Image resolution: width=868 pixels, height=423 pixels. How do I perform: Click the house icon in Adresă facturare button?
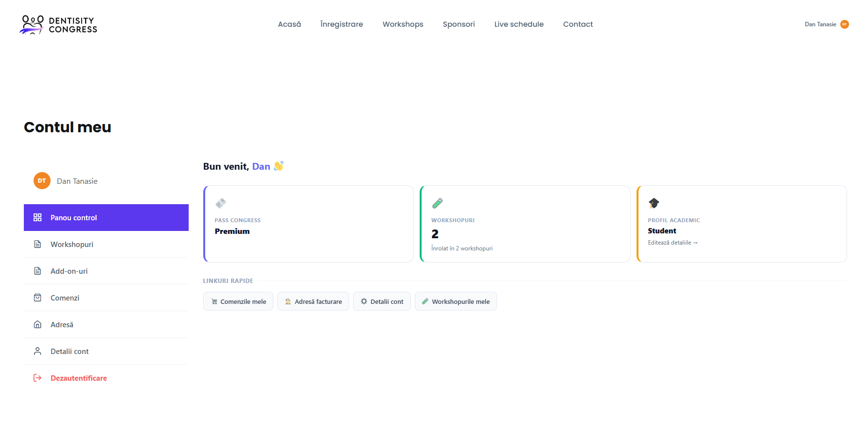click(288, 301)
